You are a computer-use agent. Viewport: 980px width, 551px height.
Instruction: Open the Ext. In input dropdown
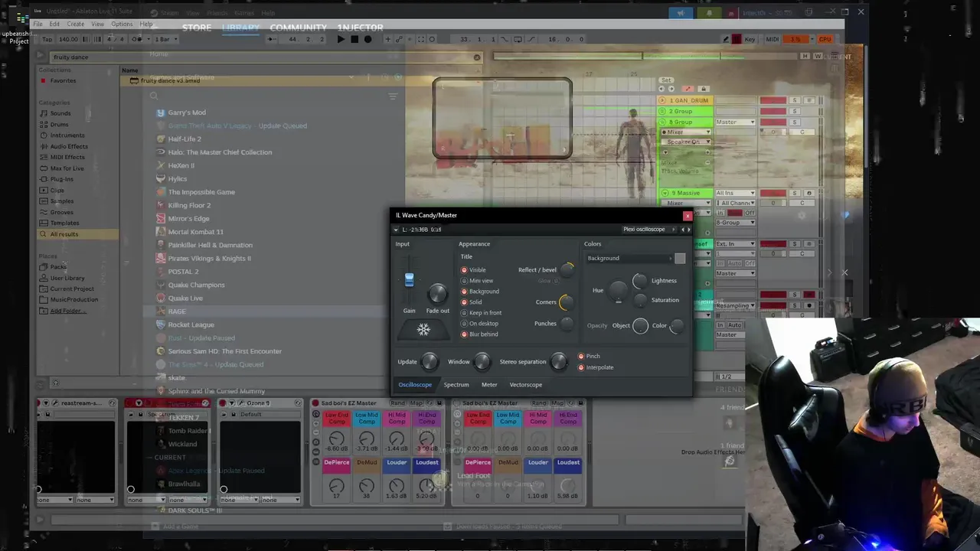click(735, 244)
